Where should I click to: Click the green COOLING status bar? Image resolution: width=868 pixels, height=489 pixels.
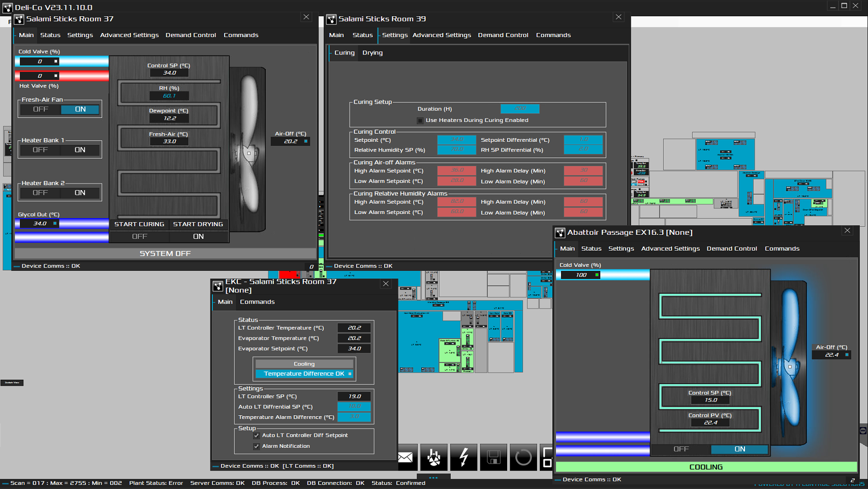pyautogui.click(x=706, y=467)
